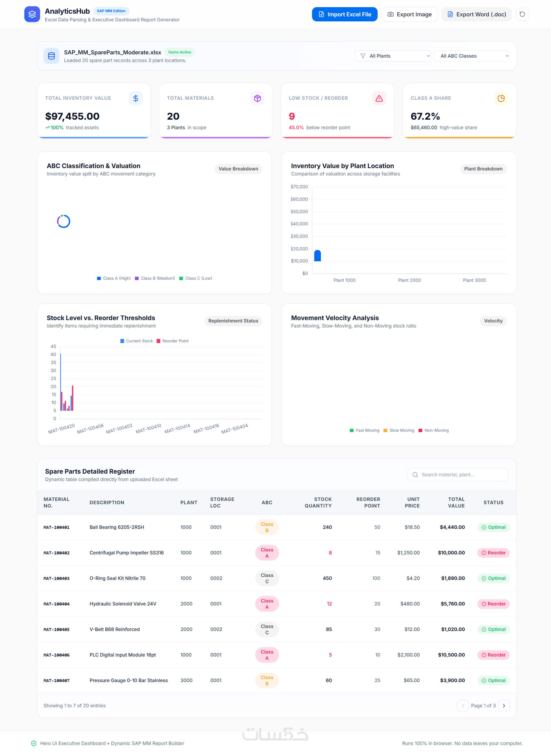Click the shield icon in the footer
The height and width of the screenshot is (756, 551).
click(x=34, y=743)
